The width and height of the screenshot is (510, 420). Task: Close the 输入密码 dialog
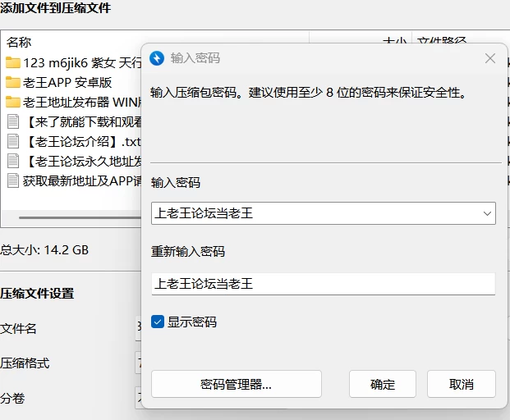490,58
